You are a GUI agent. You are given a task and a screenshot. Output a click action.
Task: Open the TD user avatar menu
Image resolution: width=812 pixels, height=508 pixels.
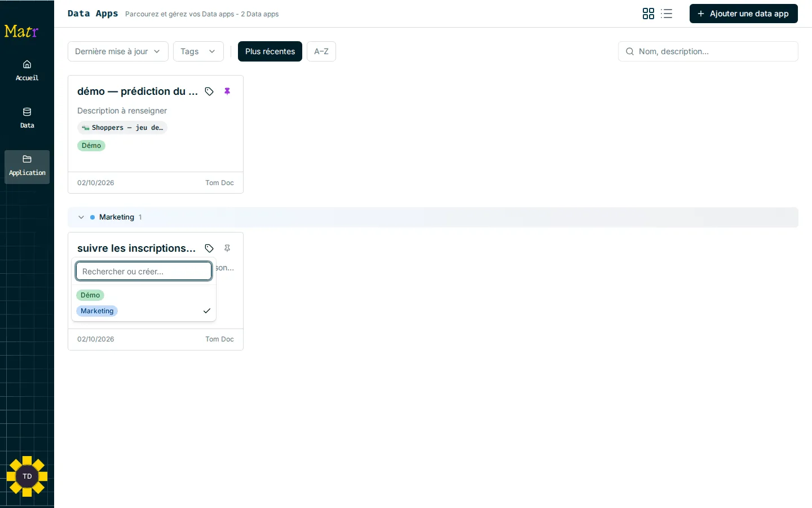[27, 476]
